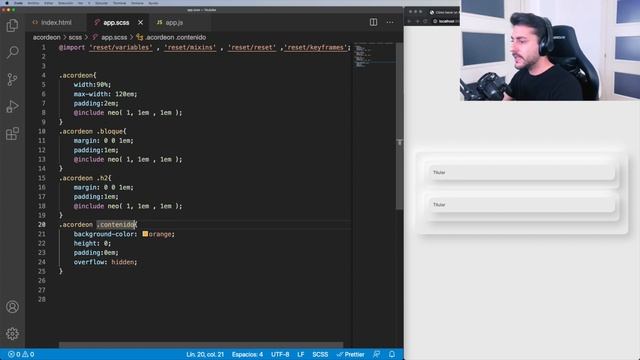The width and height of the screenshot is (640, 360).
Task: Switch to the app.js tab
Action: pos(174,22)
